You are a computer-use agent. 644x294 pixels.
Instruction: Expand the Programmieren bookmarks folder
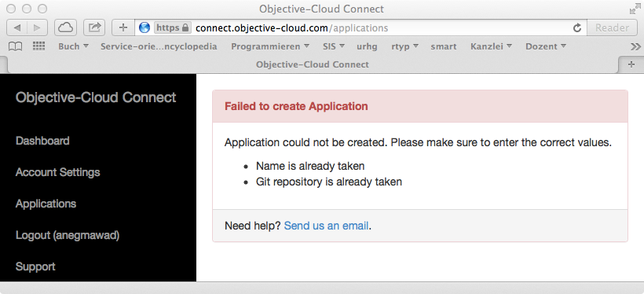click(270, 46)
